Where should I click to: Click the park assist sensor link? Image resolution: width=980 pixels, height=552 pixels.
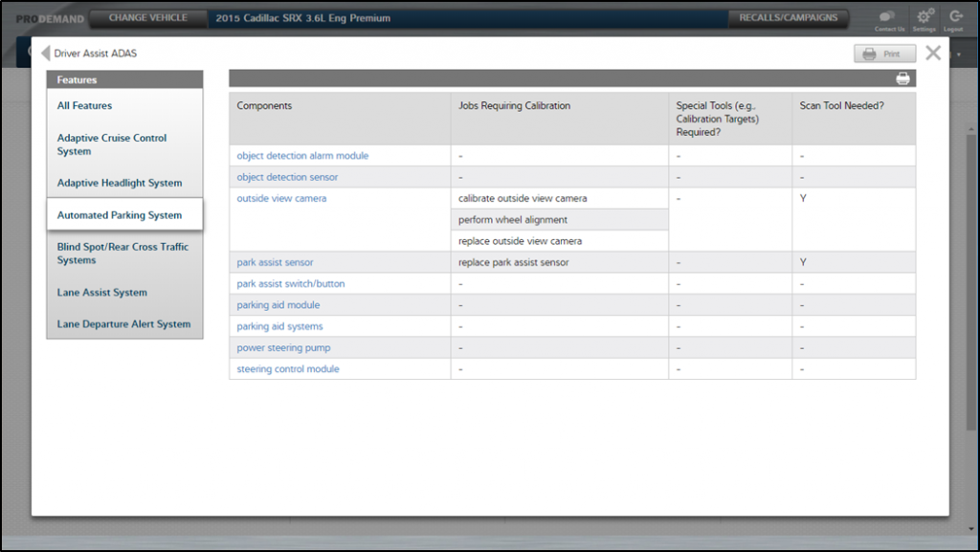(x=275, y=262)
